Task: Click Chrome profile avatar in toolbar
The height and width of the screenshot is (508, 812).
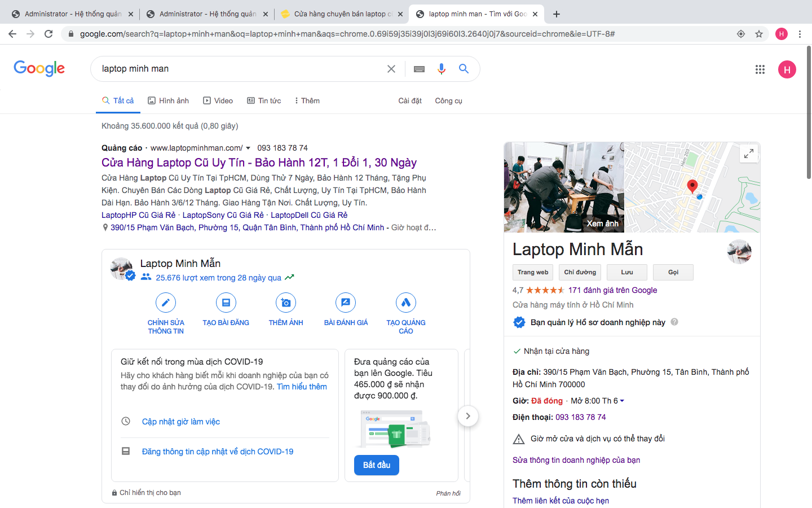Action: click(782, 34)
